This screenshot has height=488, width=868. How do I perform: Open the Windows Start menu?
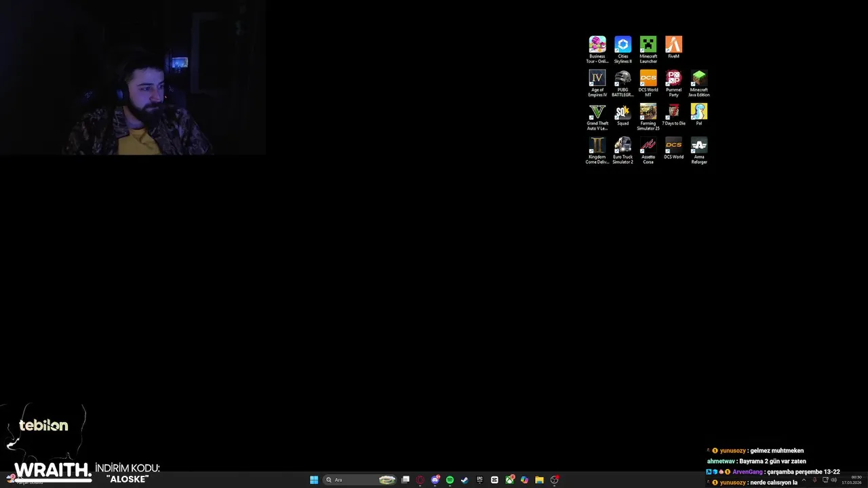click(314, 480)
